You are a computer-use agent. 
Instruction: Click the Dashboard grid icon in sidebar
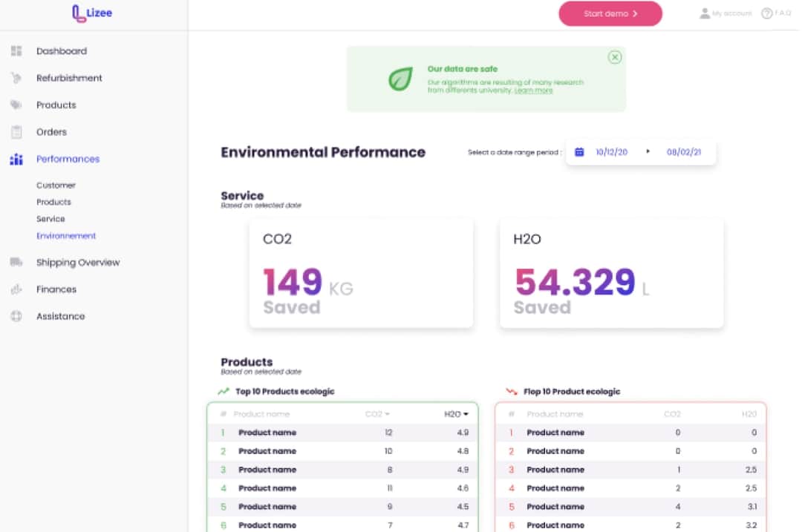16,51
